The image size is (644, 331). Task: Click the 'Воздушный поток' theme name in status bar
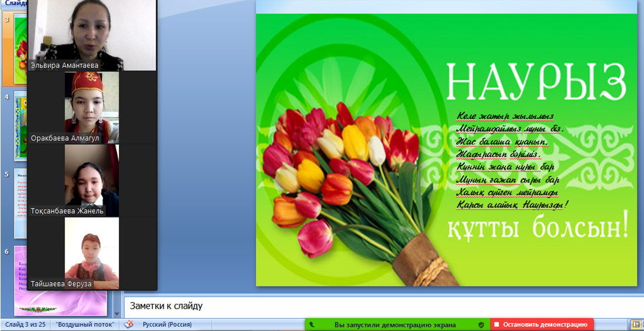click(86, 325)
